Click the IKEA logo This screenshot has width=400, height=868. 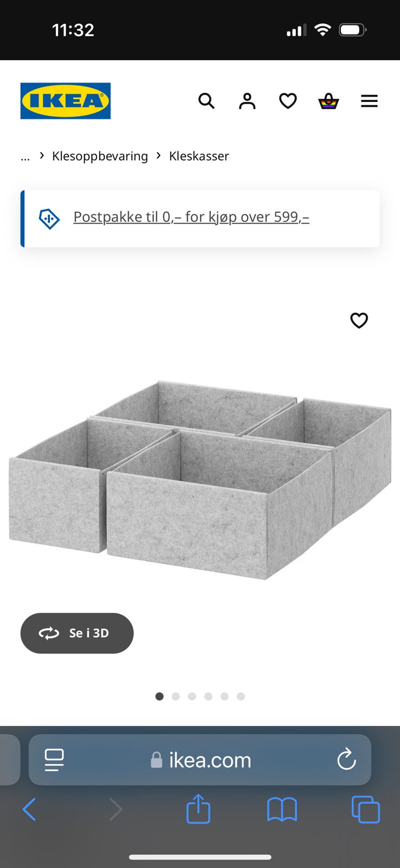pos(66,101)
